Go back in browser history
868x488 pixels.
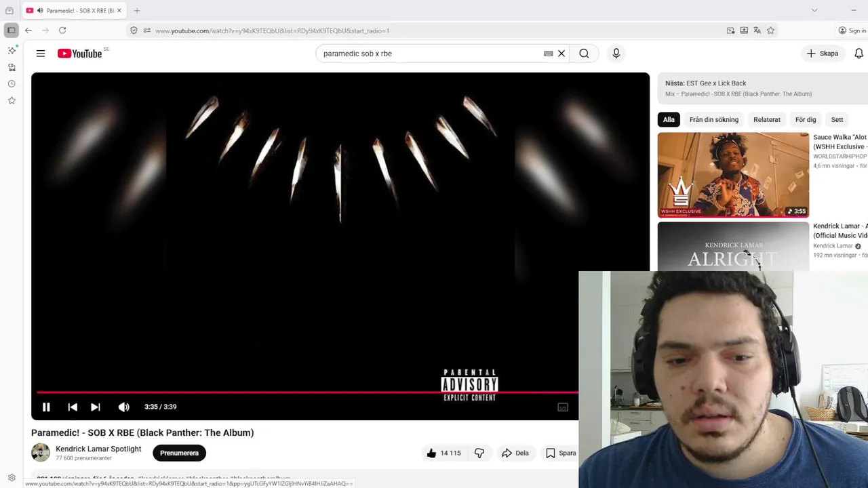[28, 30]
